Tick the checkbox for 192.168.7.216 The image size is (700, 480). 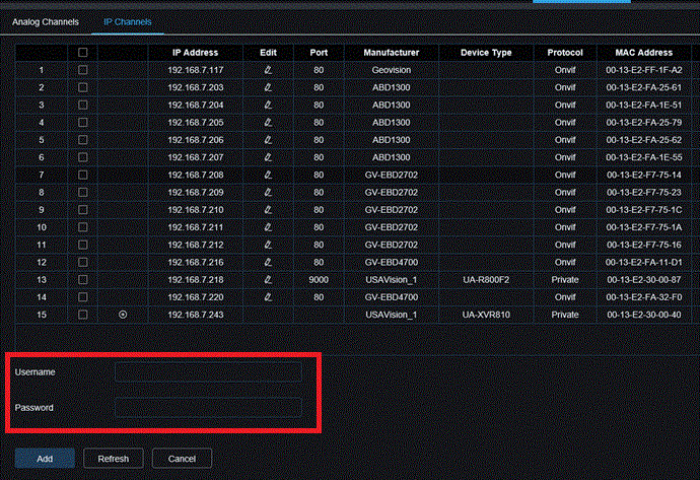(83, 262)
